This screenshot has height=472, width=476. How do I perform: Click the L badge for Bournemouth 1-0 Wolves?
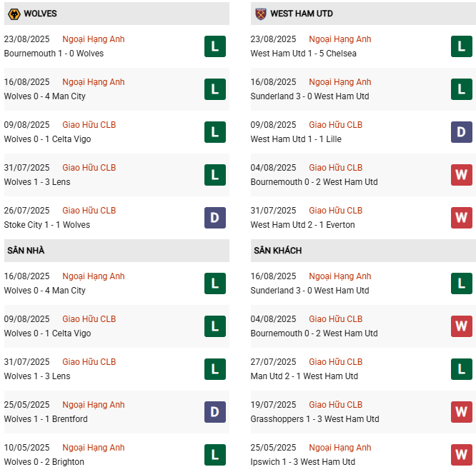click(x=214, y=46)
